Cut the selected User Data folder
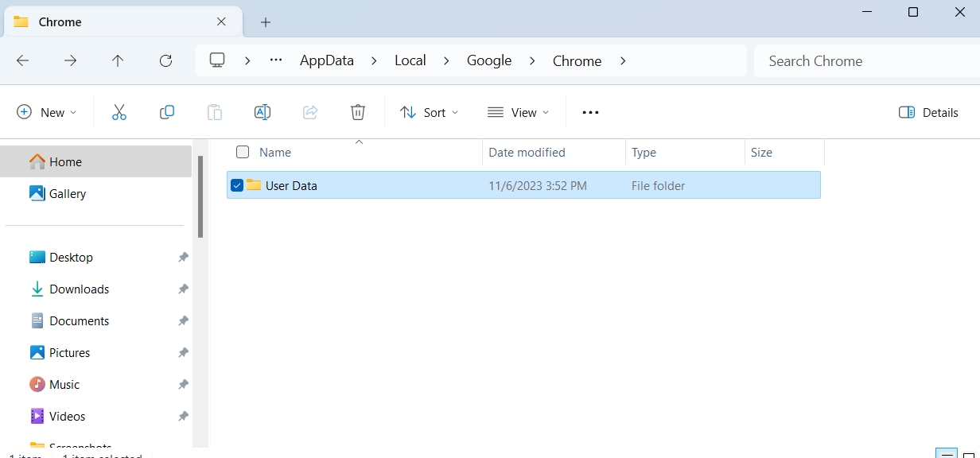980x458 pixels. tap(119, 111)
